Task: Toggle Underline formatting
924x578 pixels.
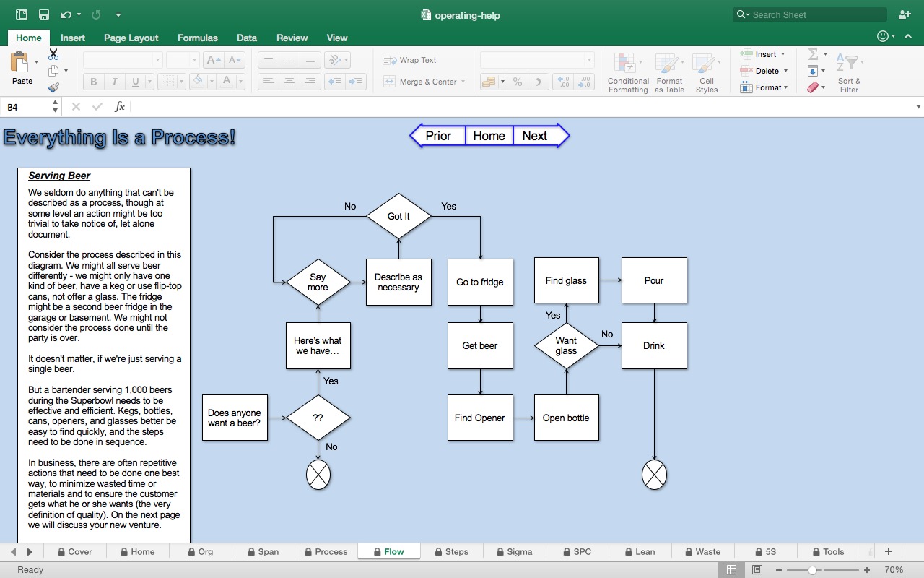Action: [135, 82]
